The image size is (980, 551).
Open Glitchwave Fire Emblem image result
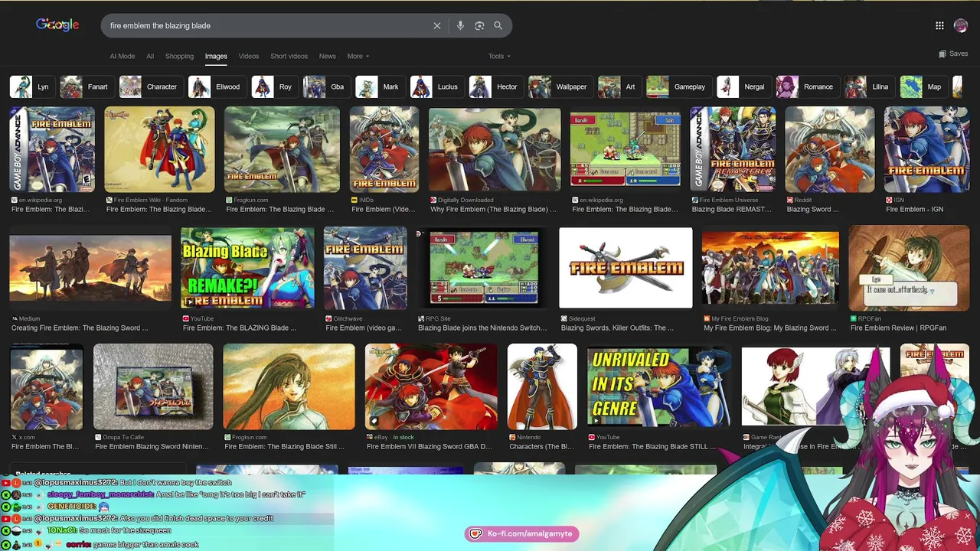tap(365, 268)
